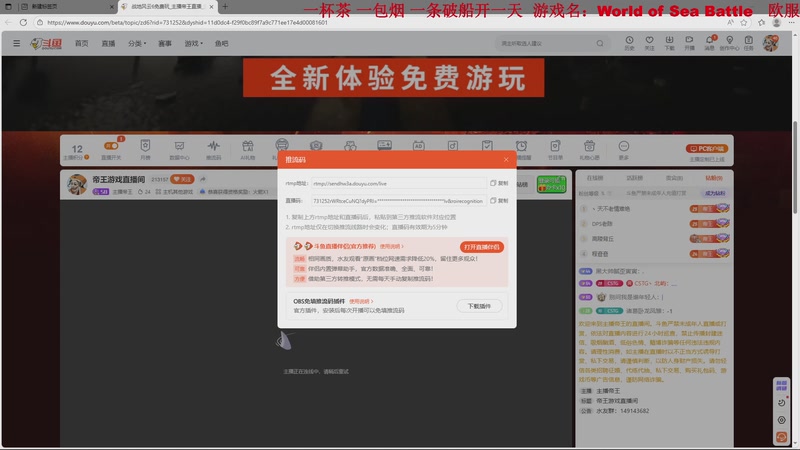Open the 创作中心 creator center icon

coord(729,43)
